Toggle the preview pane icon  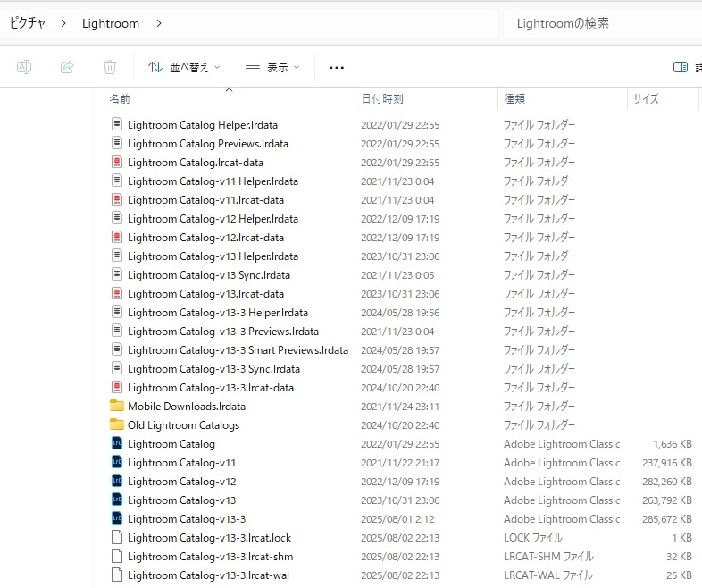680,67
